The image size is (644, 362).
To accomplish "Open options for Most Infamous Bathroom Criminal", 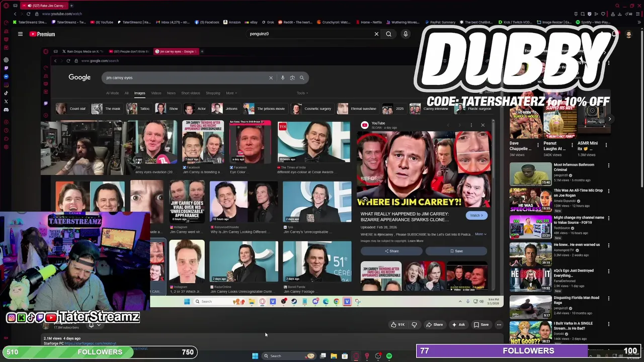I will 608,165.
